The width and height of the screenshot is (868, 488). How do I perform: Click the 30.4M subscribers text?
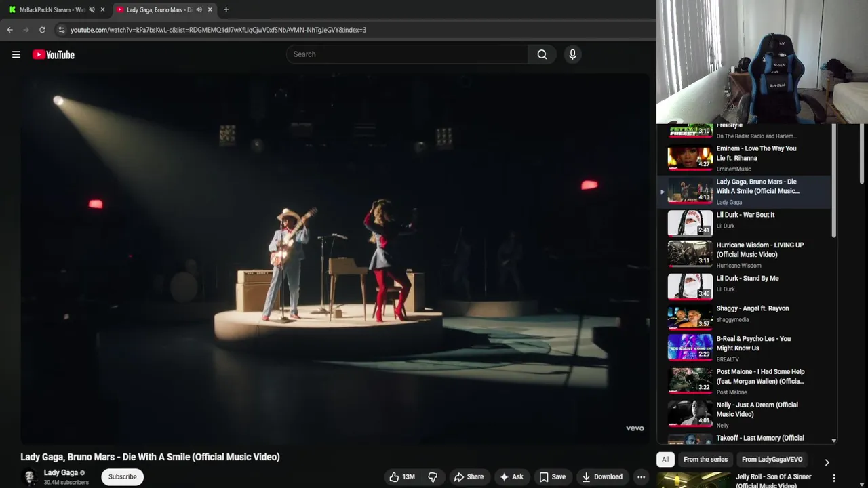point(66,483)
